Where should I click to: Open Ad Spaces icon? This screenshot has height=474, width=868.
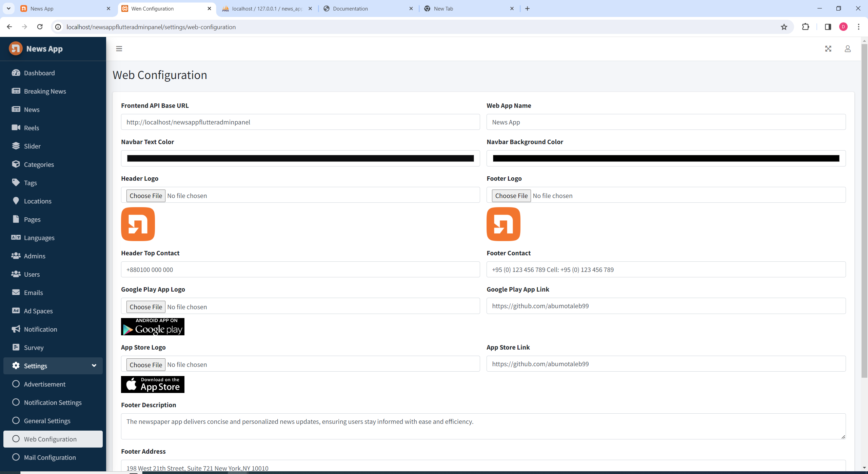[16, 311]
